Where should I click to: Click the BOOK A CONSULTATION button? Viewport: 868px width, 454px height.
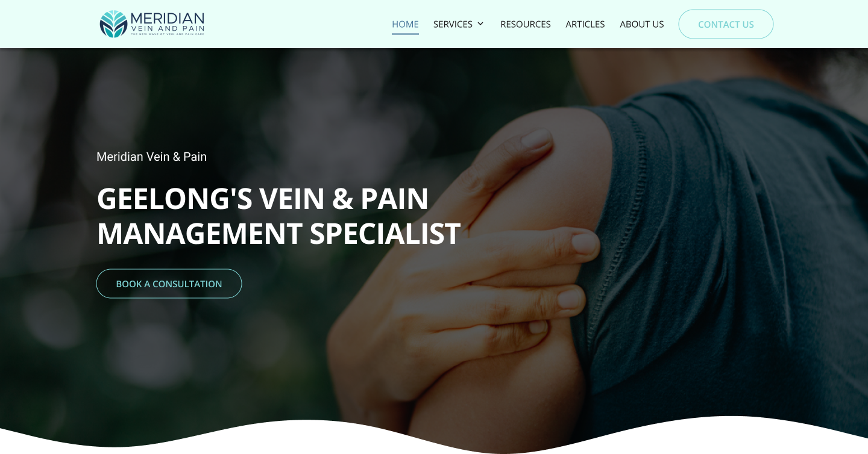pos(169,284)
